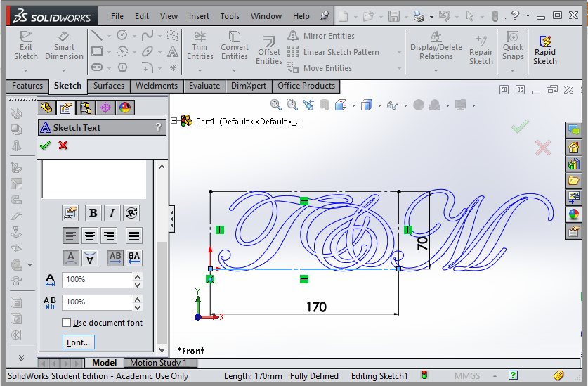
Task: Click Quick Snaps icon
Action: tap(513, 37)
